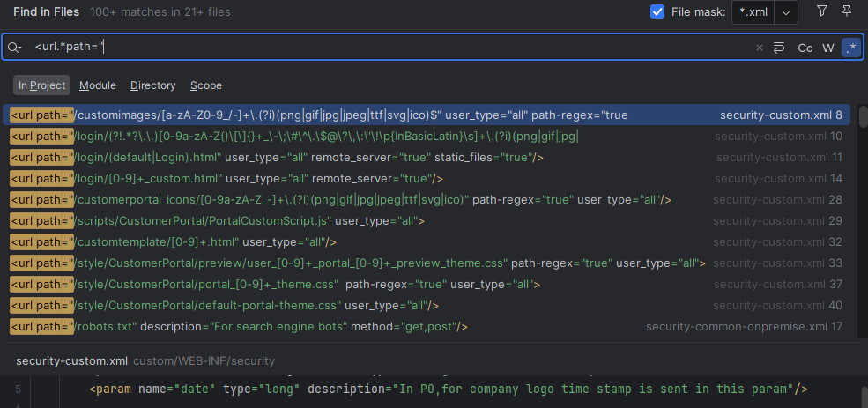Image resolution: width=868 pixels, height=408 pixels.
Task: Click security-common-onpremise.xml 17 file label
Action: click(x=744, y=327)
